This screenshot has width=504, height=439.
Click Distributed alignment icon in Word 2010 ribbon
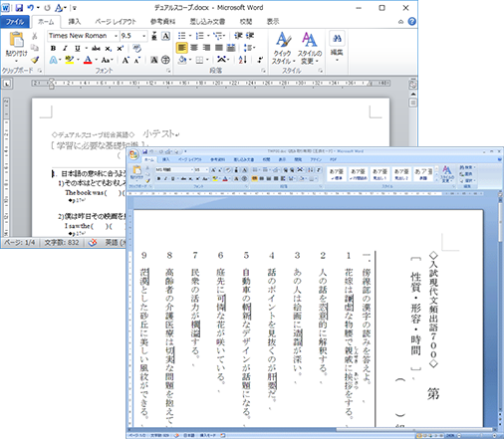click(231, 48)
